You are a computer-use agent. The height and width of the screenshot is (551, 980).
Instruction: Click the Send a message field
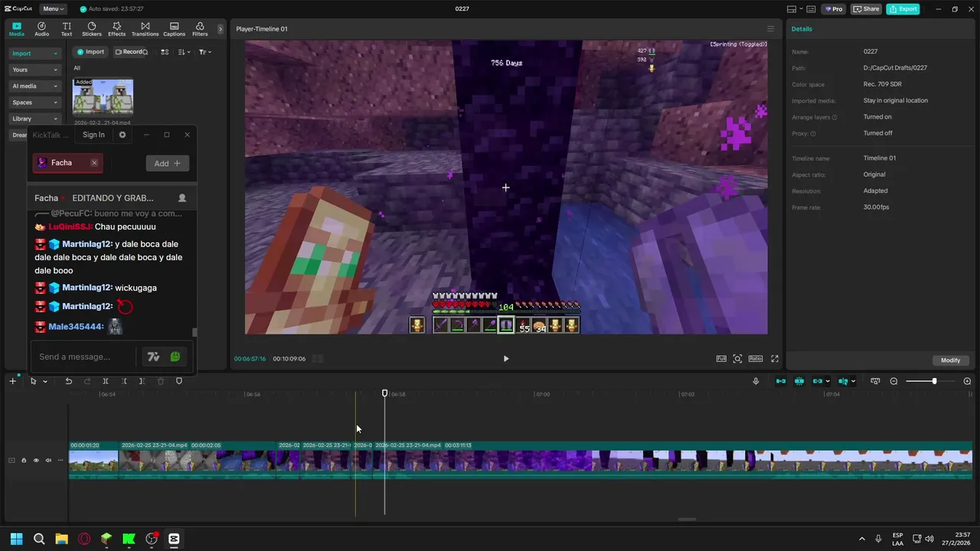(84, 357)
